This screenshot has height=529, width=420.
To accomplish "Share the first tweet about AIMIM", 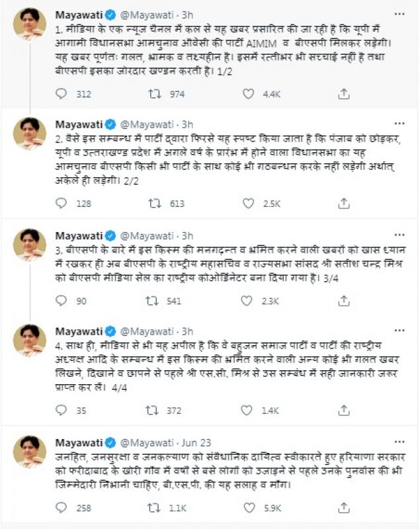I will tap(343, 94).
